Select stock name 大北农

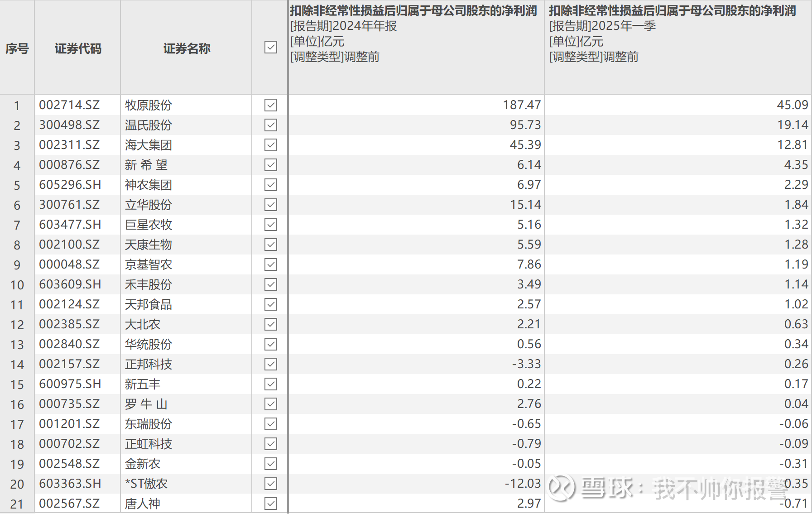(143, 324)
